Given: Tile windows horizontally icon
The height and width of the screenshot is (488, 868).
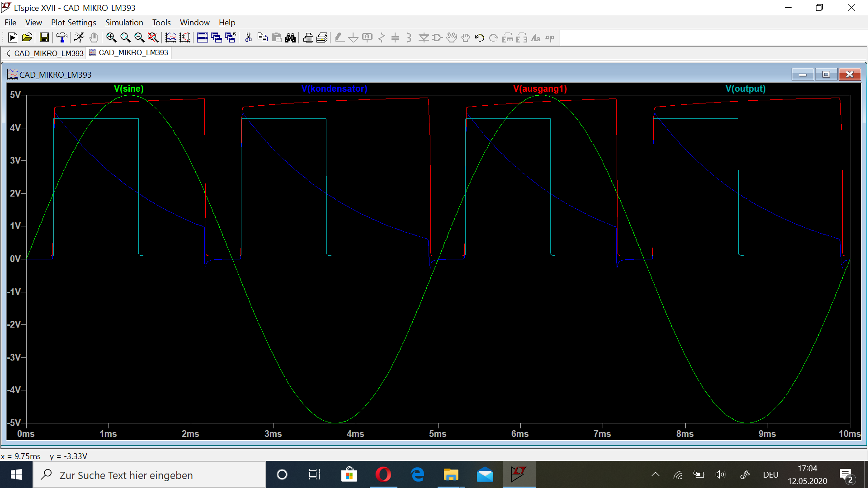Looking at the screenshot, I should (x=203, y=38).
